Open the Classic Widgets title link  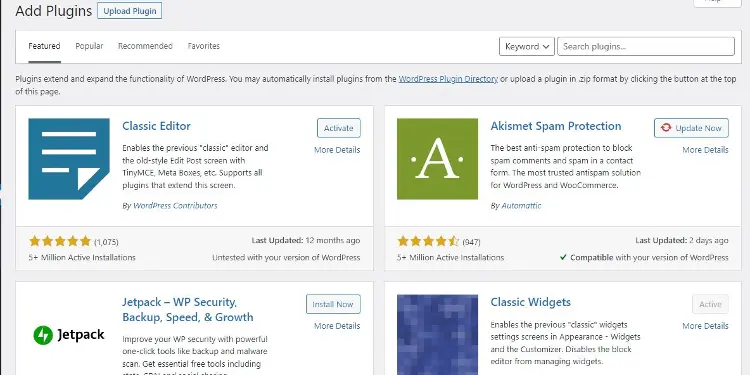(530, 302)
